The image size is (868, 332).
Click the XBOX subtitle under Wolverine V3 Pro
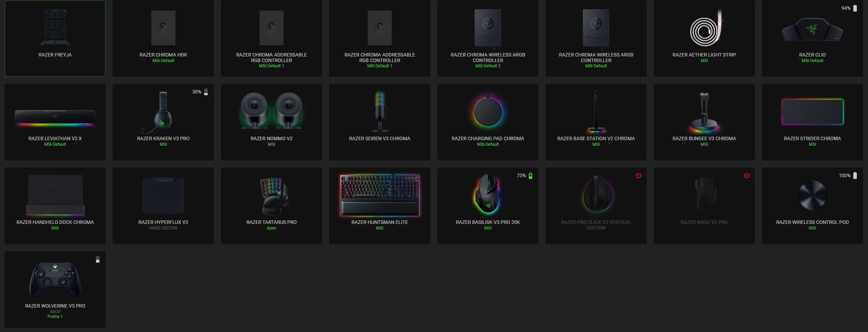pyautogui.click(x=55, y=312)
